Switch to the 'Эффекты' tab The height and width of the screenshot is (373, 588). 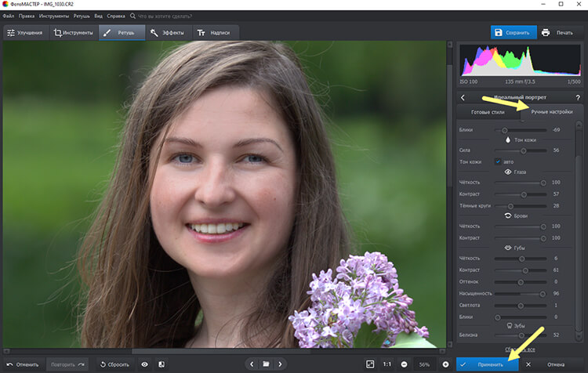pyautogui.click(x=166, y=33)
